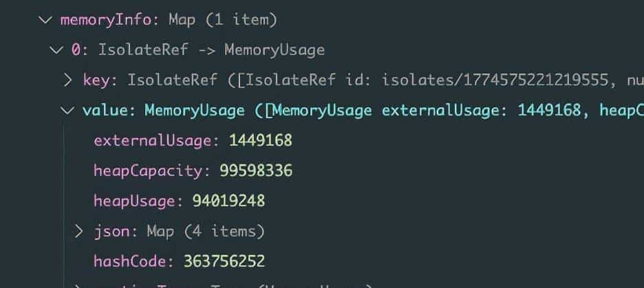The image size is (644, 288).
Task: Click the heapCapacity value 99598336
Action: [256, 170]
